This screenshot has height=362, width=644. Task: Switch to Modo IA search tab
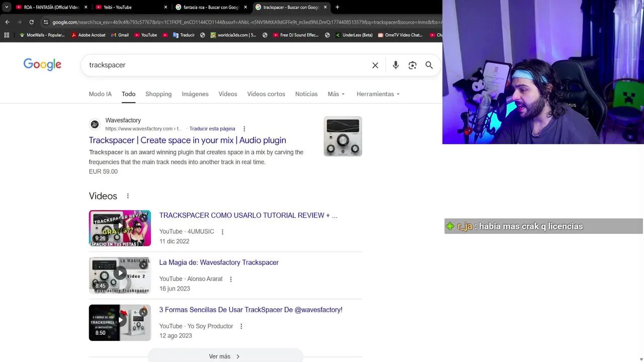[x=100, y=94]
